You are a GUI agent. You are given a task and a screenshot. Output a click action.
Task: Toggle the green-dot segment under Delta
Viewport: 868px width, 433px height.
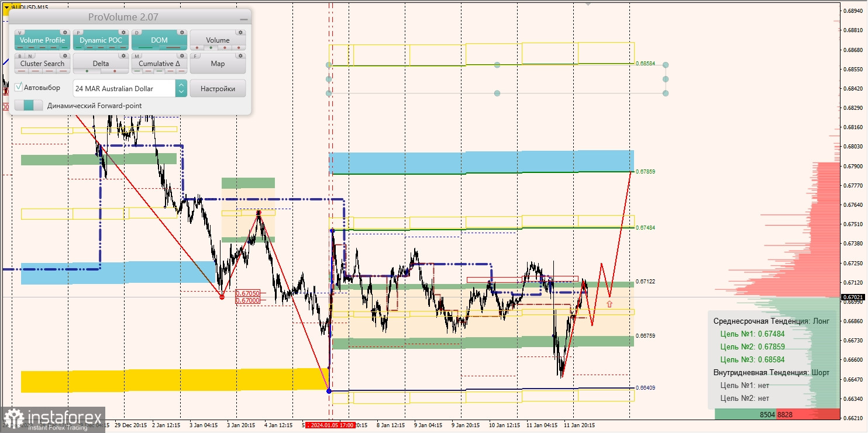click(x=87, y=71)
